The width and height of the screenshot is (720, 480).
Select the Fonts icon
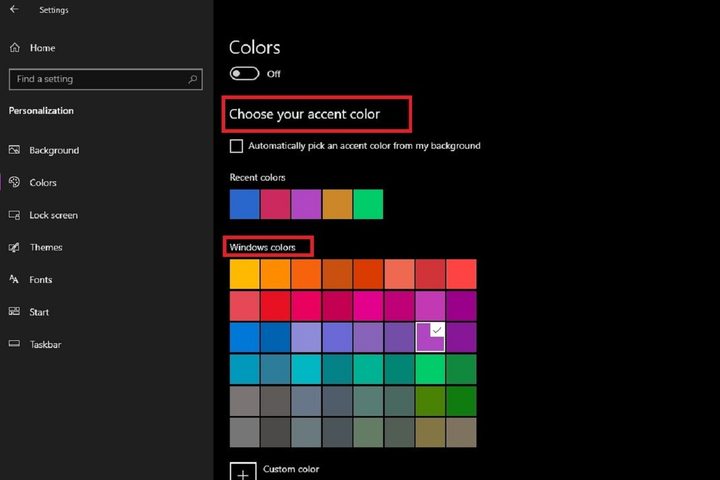14,279
